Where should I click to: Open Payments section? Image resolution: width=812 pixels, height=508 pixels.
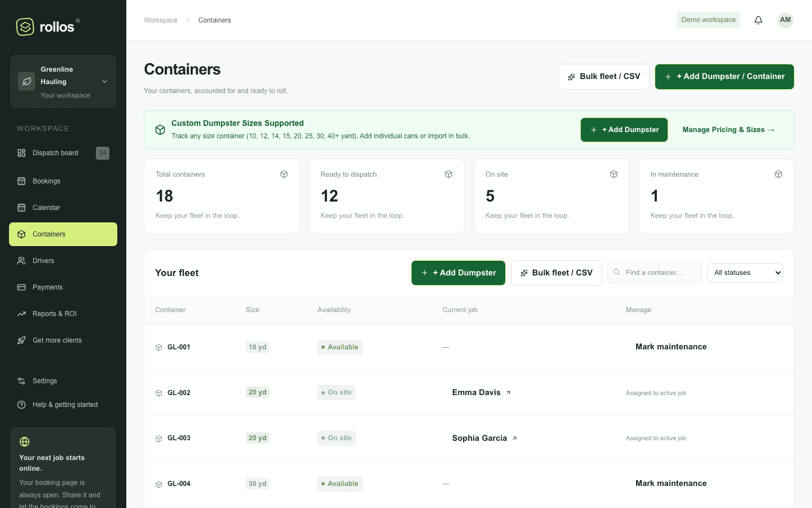point(63,287)
